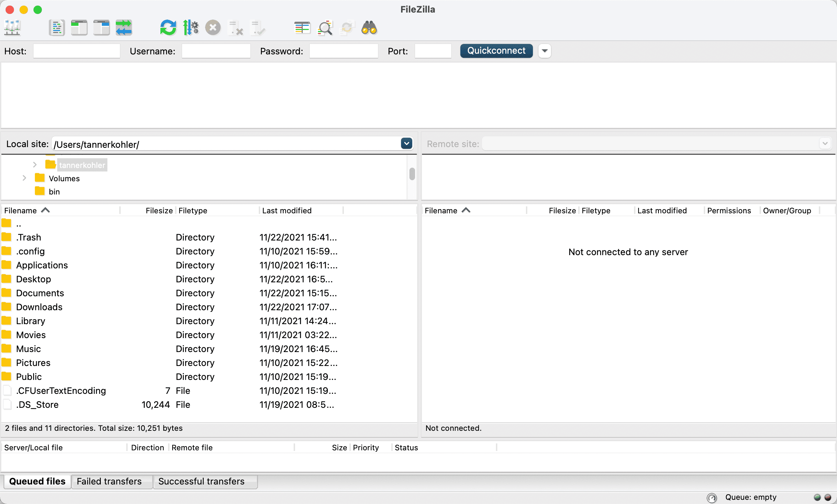
Task: Toggle directory comparison icon
Action: (325, 28)
